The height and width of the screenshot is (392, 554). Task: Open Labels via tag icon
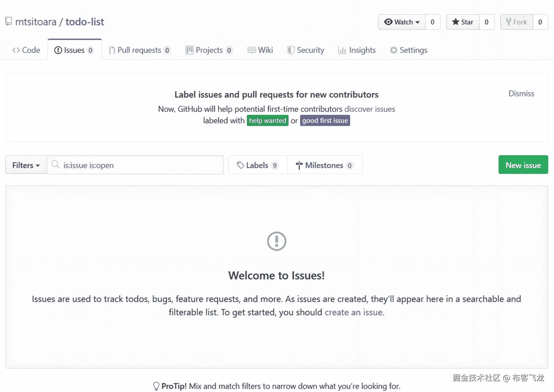pos(240,165)
